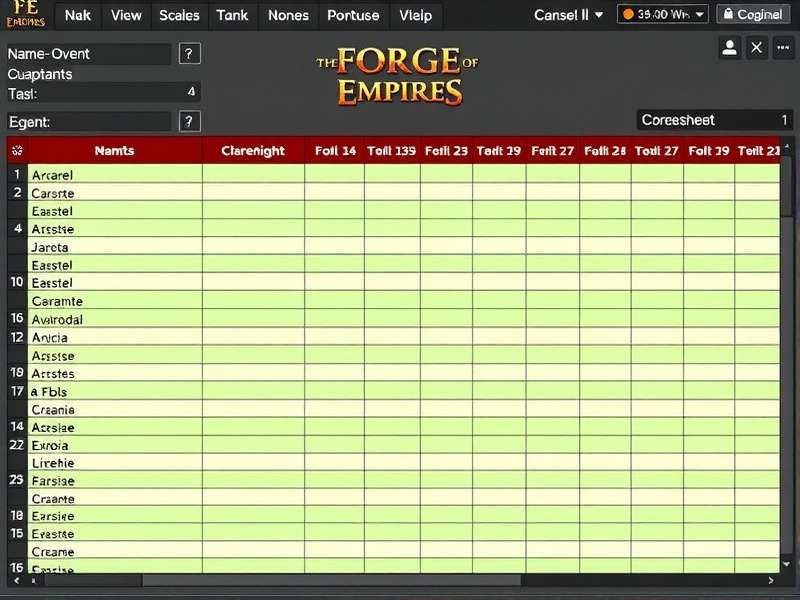Click the lock icon on Coginal button
The height and width of the screenshot is (600, 800).
pyautogui.click(x=729, y=14)
